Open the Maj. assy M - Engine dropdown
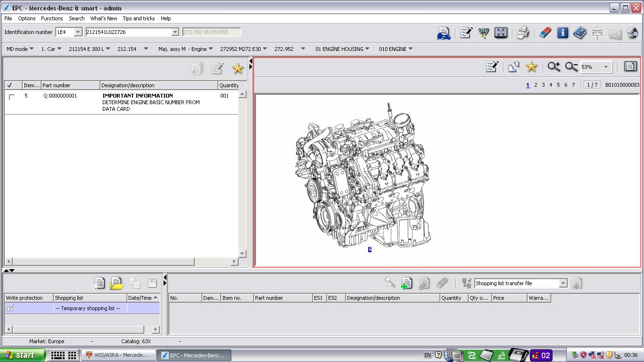Viewport: 644px width, 362px height. coord(185,49)
